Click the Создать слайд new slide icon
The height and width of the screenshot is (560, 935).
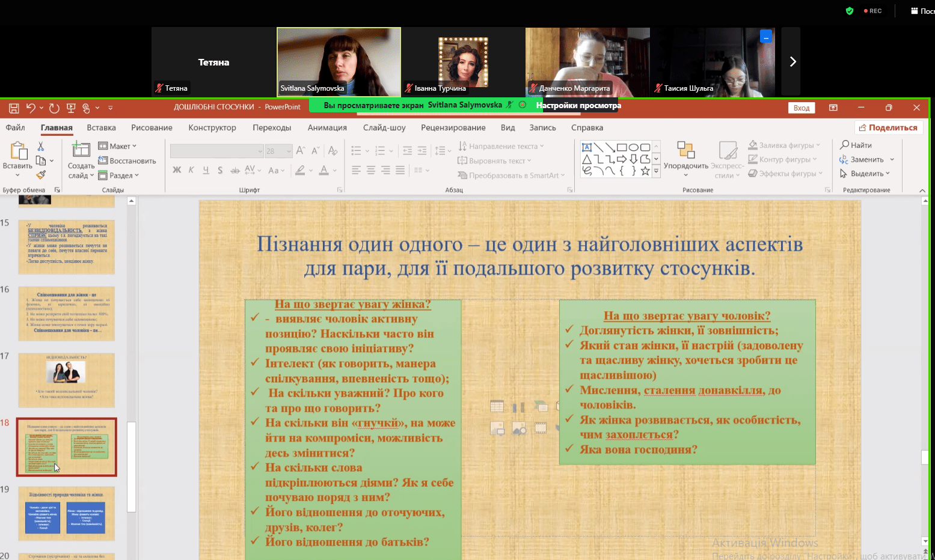coord(81,149)
